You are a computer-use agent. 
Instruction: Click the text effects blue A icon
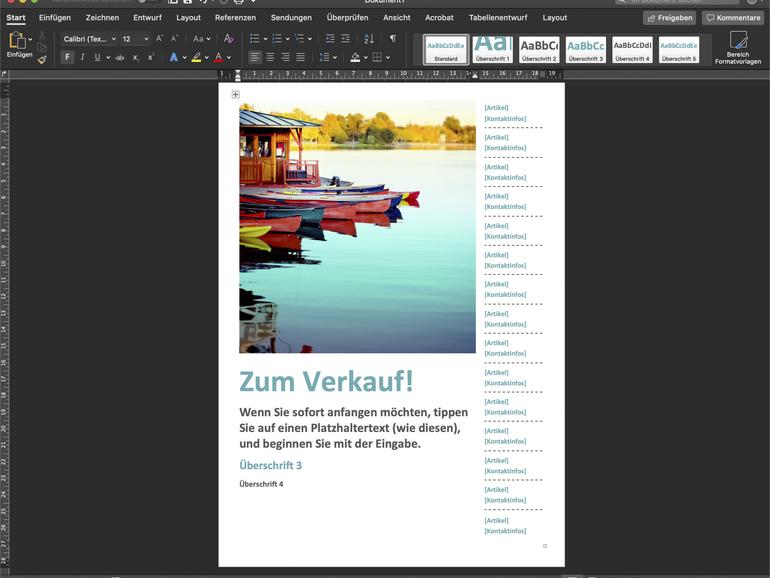[173, 57]
